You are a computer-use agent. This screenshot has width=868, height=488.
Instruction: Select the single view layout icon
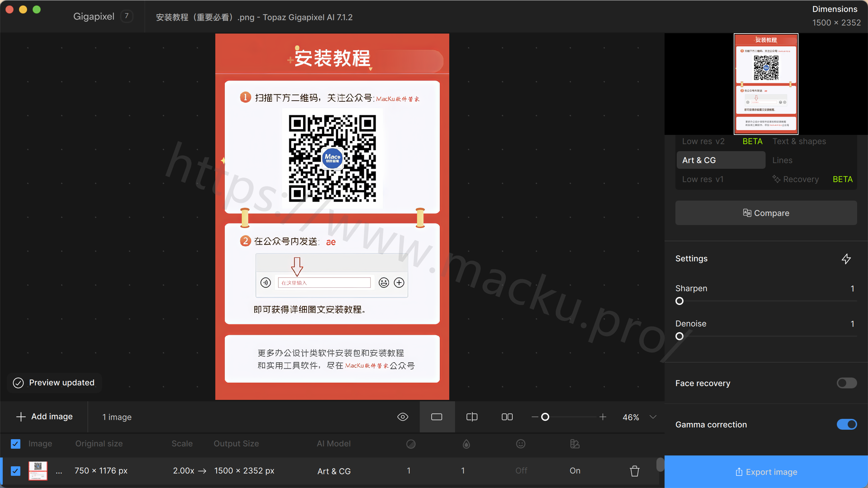[x=437, y=417]
